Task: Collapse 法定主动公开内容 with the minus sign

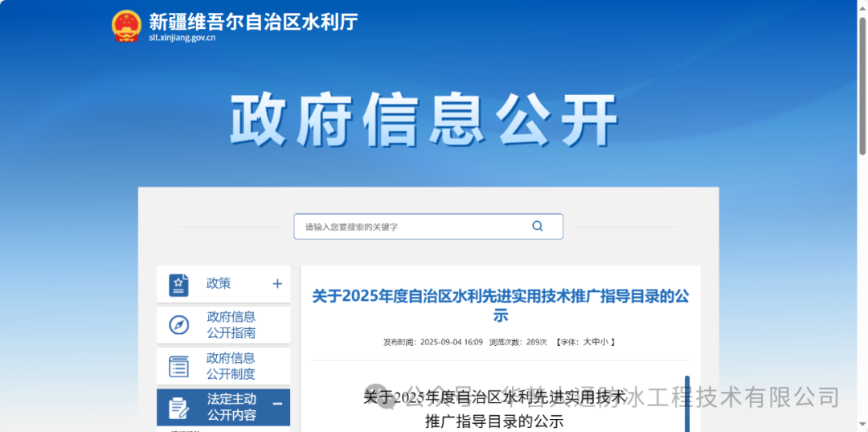Action: [277, 404]
